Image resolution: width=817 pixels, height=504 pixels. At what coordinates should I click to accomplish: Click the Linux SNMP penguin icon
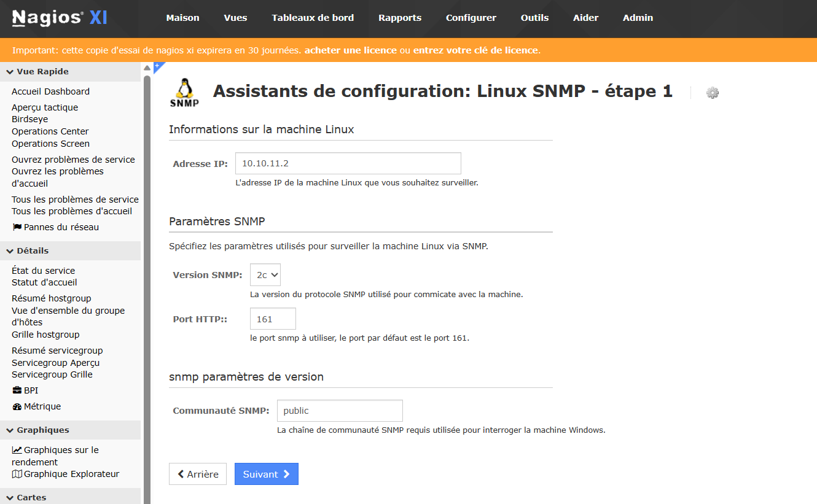coord(184,92)
